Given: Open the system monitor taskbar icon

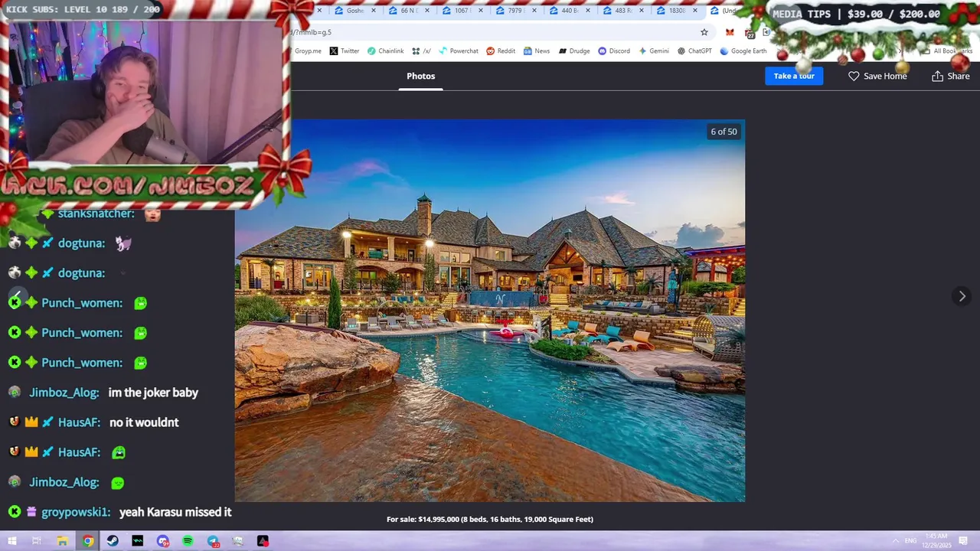Looking at the screenshot, I should click(x=238, y=541).
